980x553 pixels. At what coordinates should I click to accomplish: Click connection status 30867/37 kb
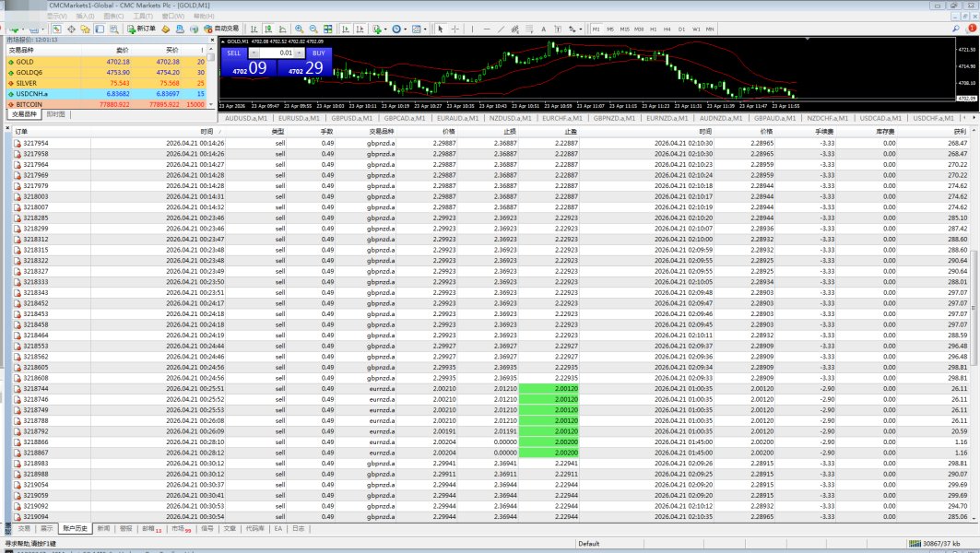[935, 544]
